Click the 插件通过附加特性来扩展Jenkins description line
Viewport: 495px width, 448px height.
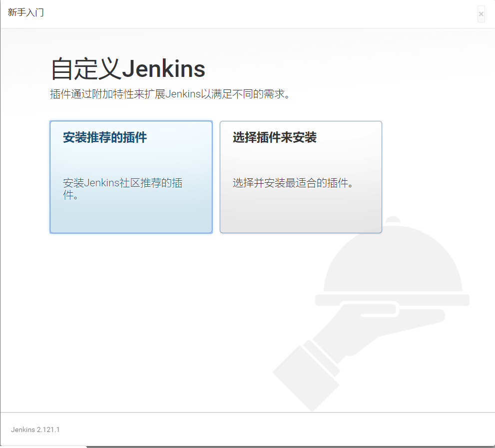pos(170,94)
